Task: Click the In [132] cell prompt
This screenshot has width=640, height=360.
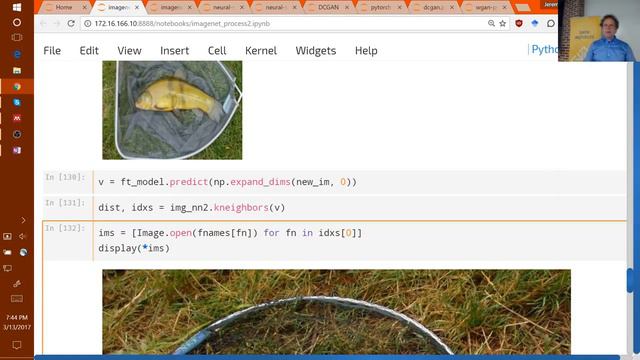Action: coord(65,228)
